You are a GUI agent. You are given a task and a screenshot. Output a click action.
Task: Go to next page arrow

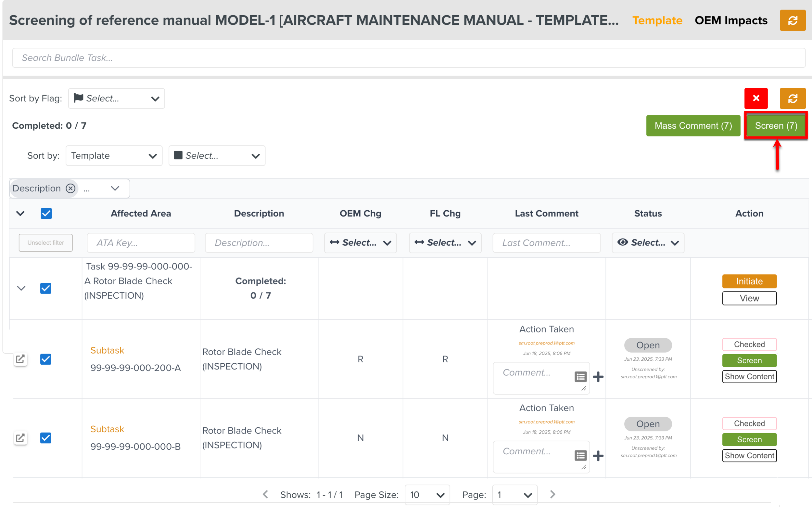click(552, 494)
